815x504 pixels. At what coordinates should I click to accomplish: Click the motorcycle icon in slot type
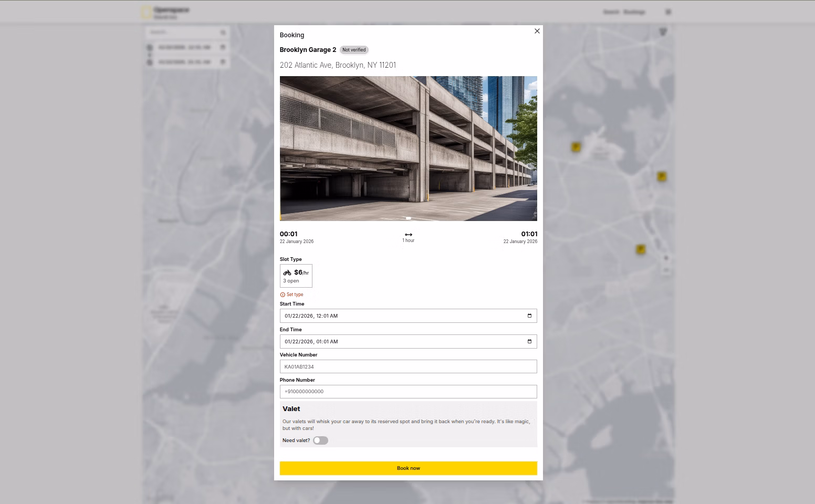coord(287,272)
